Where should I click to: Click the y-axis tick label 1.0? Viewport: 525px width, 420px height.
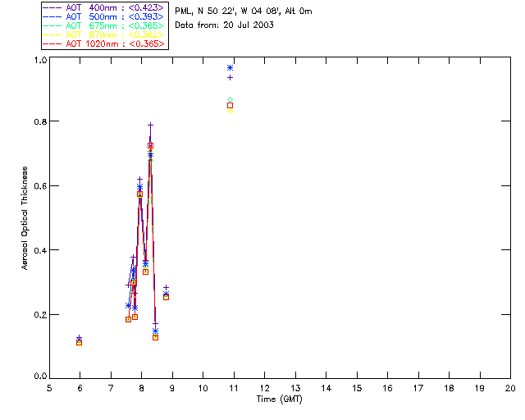[40, 60]
